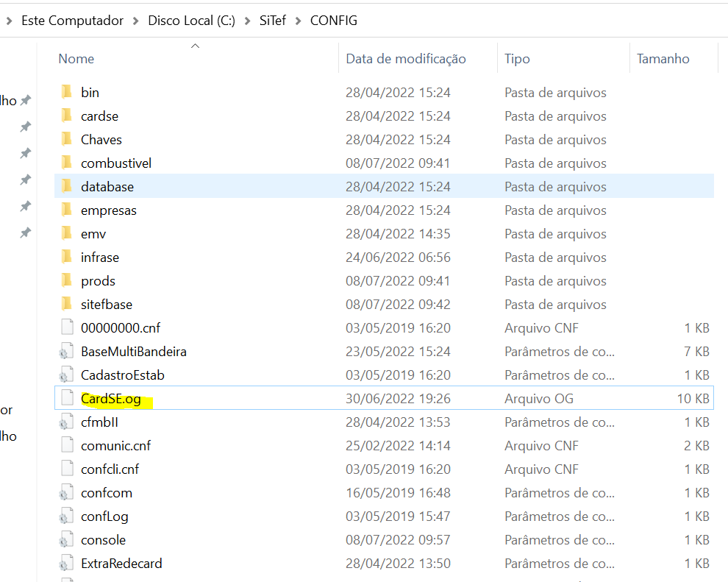Image resolution: width=728 pixels, height=582 pixels.
Task: Click the file name confcli.cnf
Action: click(x=110, y=469)
